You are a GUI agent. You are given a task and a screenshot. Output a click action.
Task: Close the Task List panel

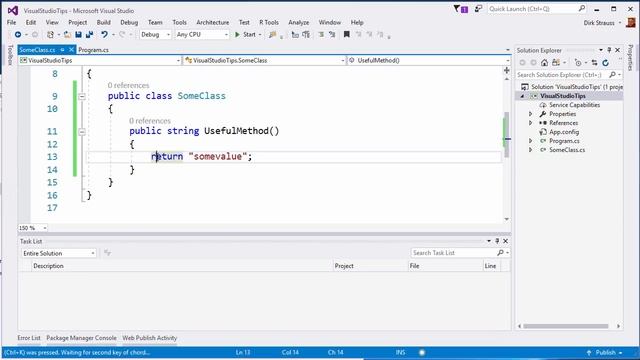[505, 241]
